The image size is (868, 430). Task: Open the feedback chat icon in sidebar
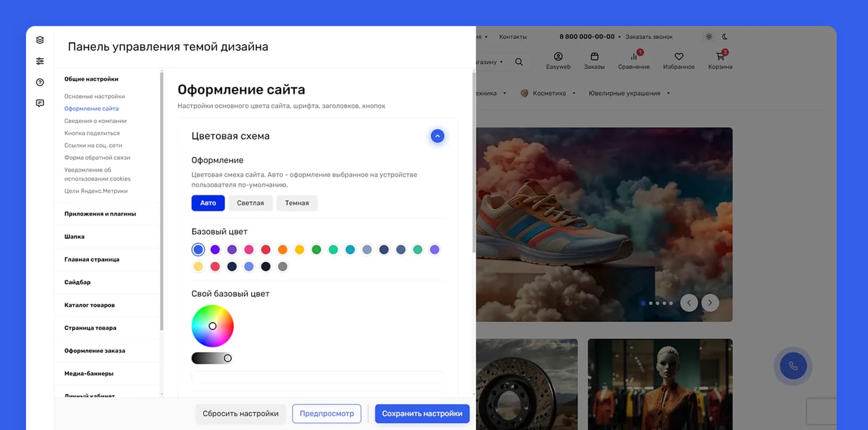(x=40, y=103)
